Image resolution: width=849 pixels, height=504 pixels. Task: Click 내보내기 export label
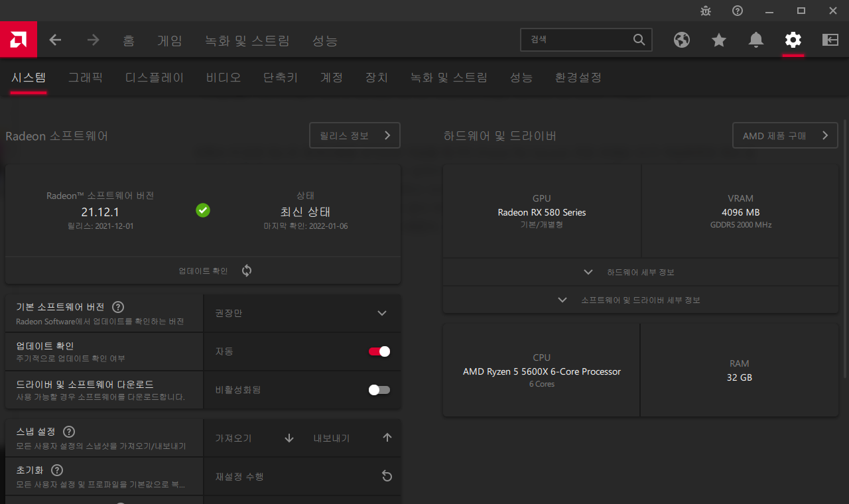(x=332, y=438)
